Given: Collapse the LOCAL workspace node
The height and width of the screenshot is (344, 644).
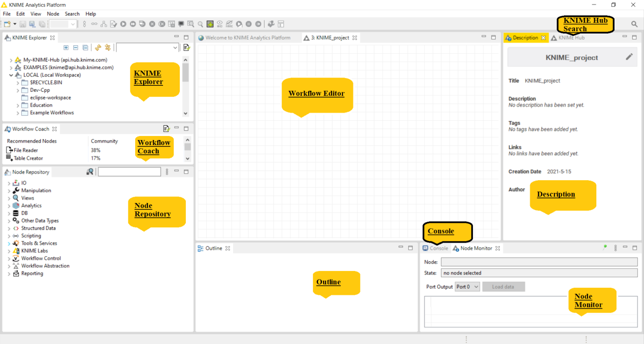Looking at the screenshot, I should (x=11, y=75).
